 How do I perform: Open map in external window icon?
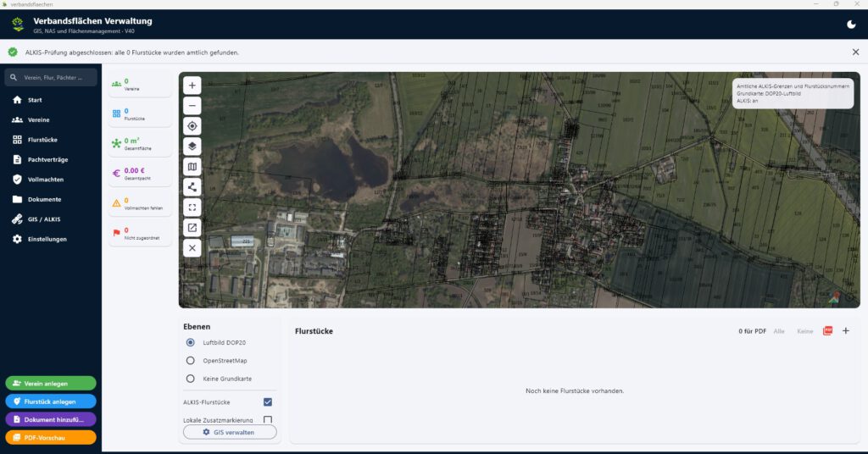click(x=192, y=227)
